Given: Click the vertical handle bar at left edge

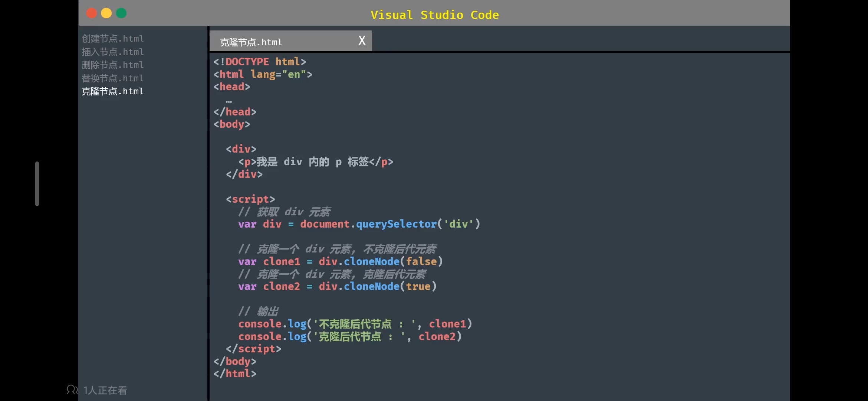Looking at the screenshot, I should tap(37, 183).
